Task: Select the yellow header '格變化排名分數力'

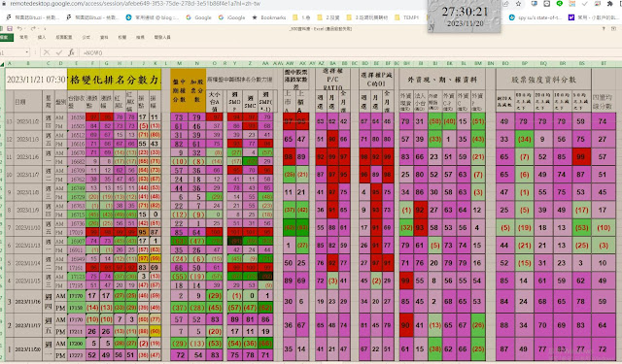Action: click(x=115, y=80)
